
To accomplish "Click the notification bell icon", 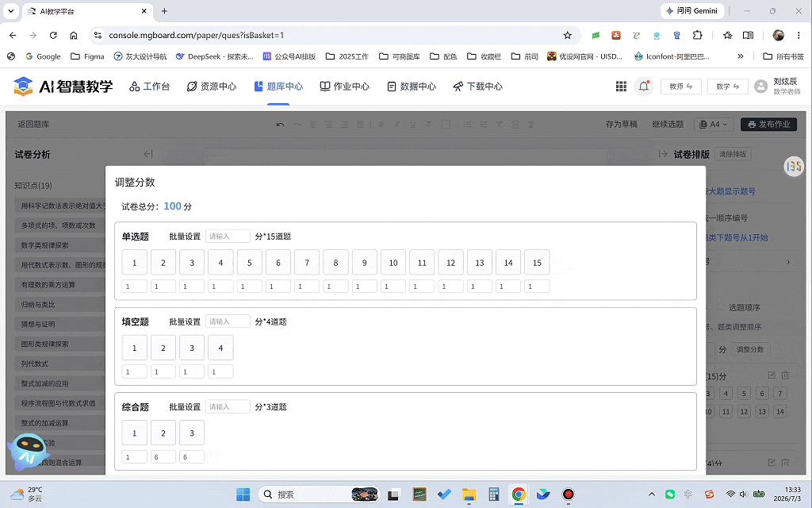I will pos(644,87).
